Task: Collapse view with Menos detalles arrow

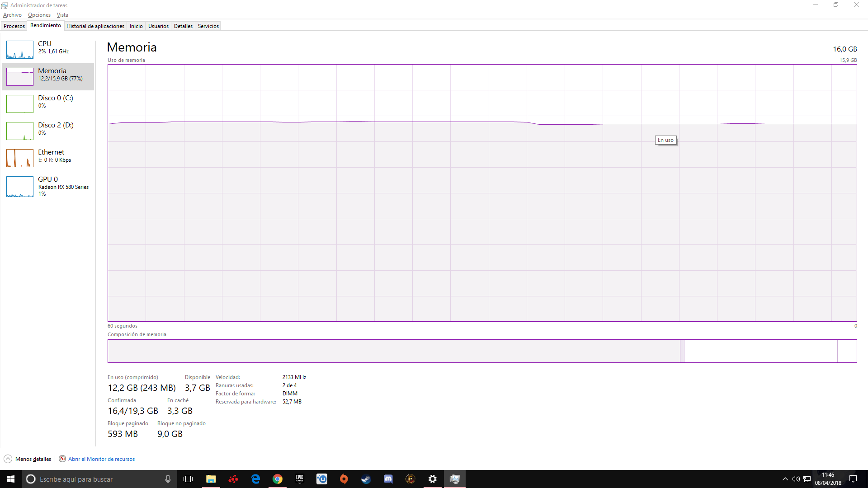Action: tap(8, 459)
